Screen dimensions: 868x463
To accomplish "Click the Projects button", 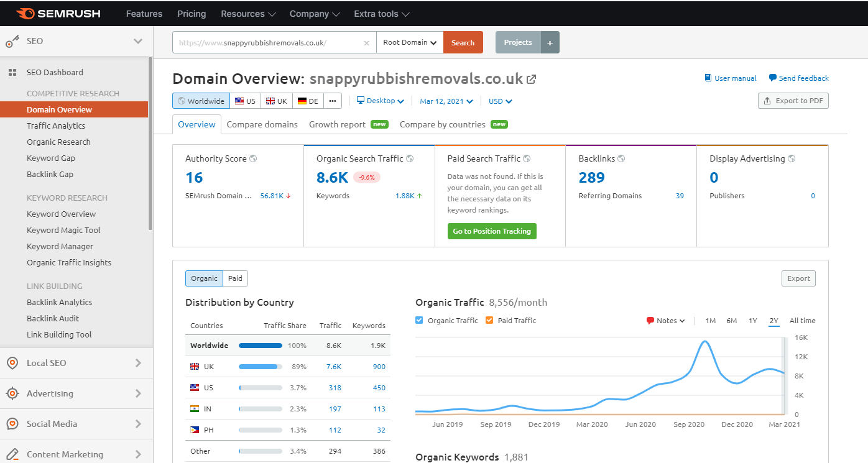I will [518, 42].
